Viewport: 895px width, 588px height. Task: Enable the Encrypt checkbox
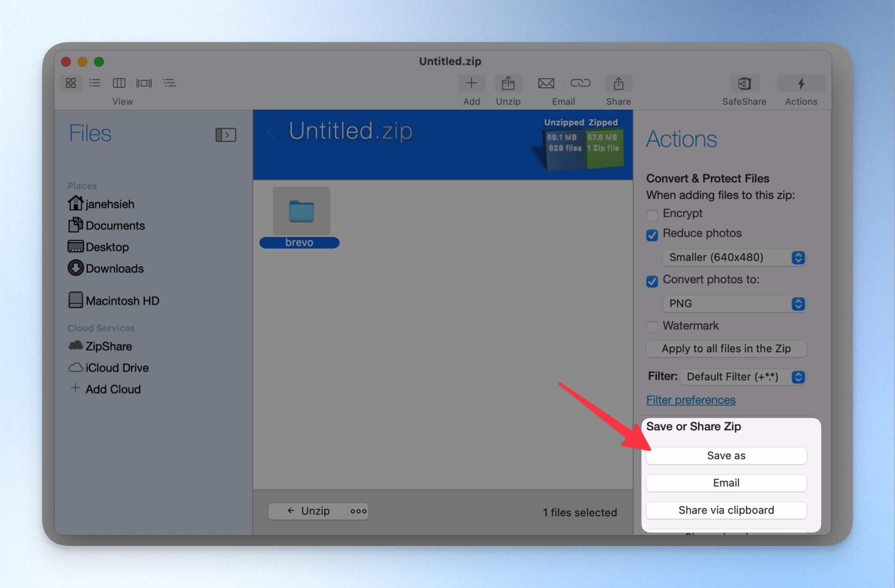click(x=652, y=214)
